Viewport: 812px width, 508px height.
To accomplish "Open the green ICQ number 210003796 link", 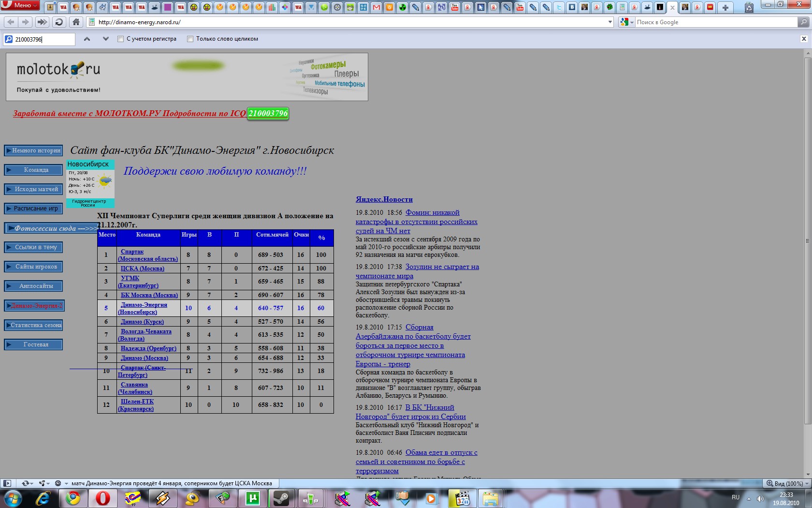I will 268,113.
